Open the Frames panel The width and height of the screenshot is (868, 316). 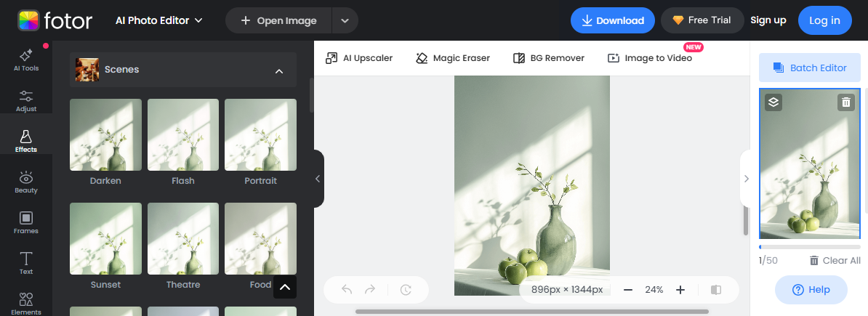26,222
